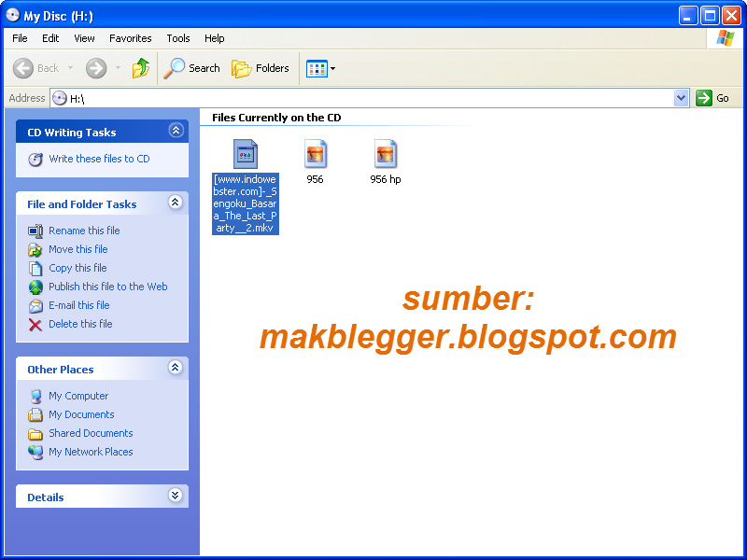Open the Views dropdown arrow
Image resolution: width=747 pixels, height=560 pixels.
(x=333, y=68)
